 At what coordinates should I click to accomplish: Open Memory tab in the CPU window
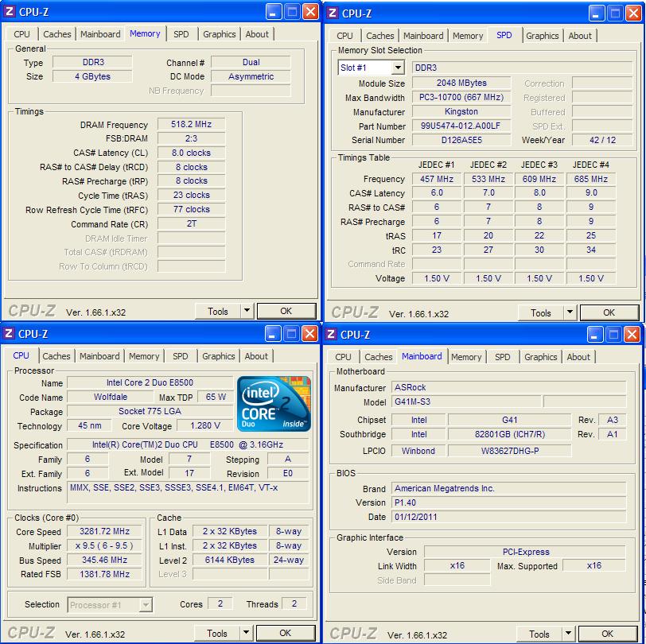[x=144, y=356]
